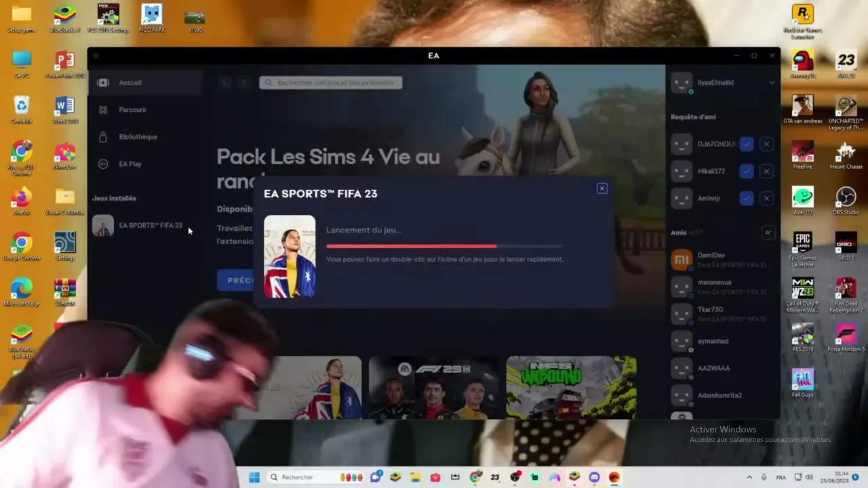Select the Google Chrome desktop icon
This screenshot has height=488, width=868.
(x=22, y=247)
